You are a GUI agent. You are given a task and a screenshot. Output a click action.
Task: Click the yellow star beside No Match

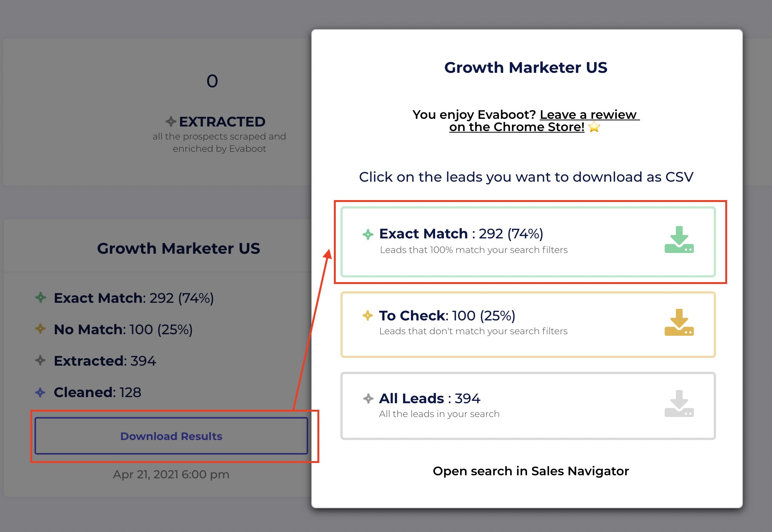pos(40,328)
